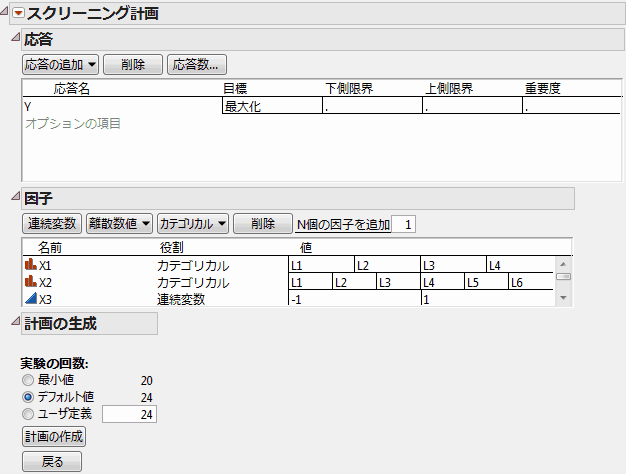The image size is (626, 474).
Task: Select factor name X2
Action: pos(45,283)
